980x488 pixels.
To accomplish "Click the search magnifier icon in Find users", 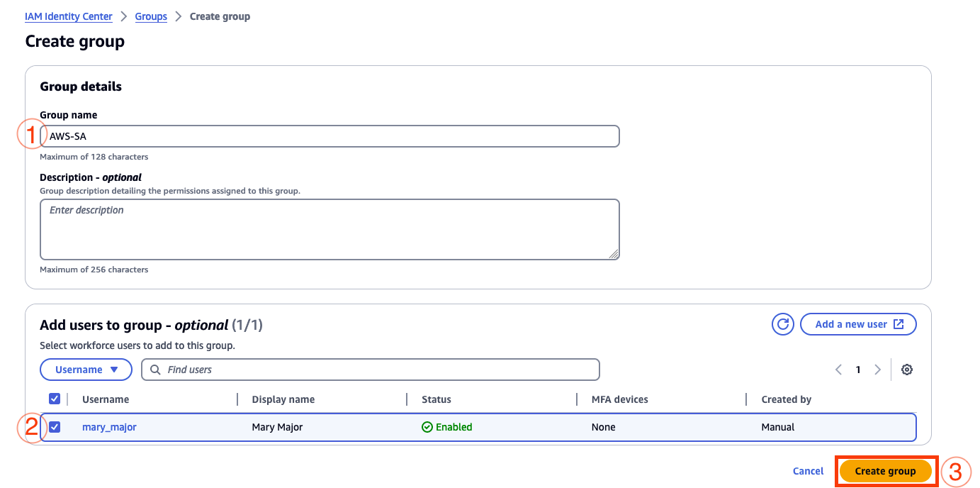I will coord(155,370).
